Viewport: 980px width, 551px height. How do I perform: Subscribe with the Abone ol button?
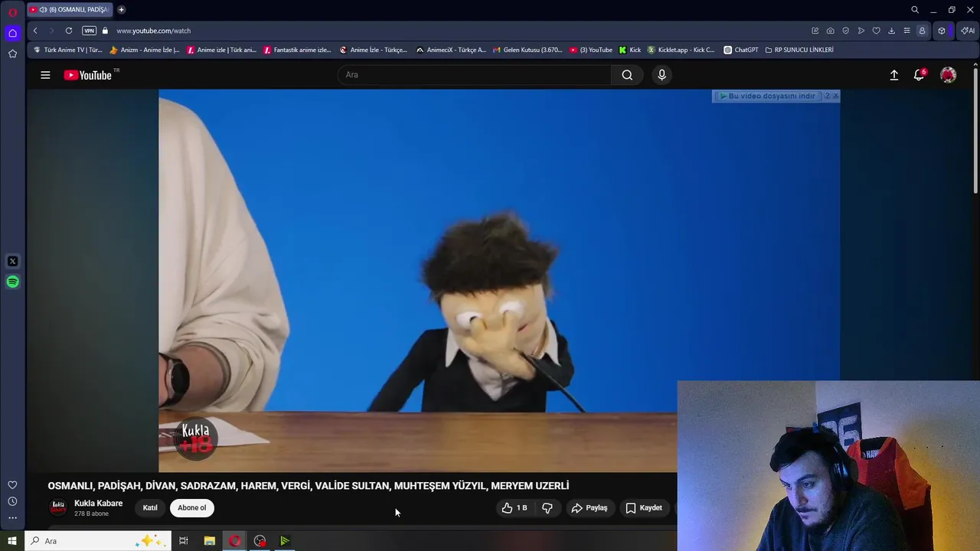coord(191,508)
